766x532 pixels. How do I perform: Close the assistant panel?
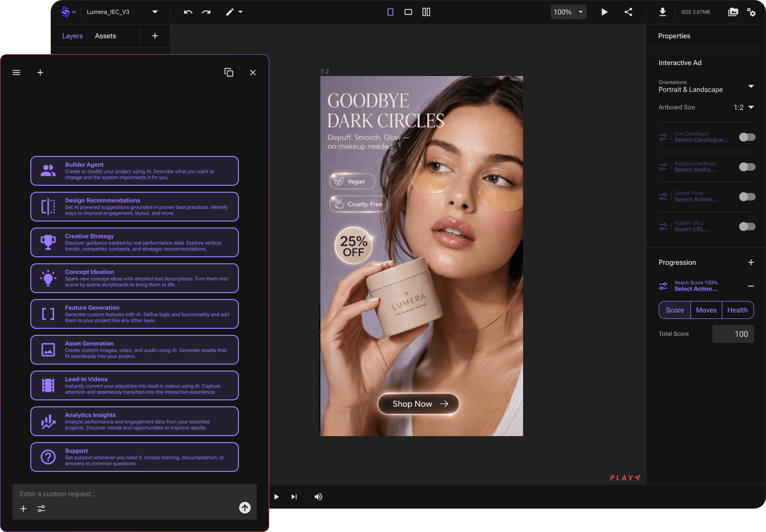(253, 73)
